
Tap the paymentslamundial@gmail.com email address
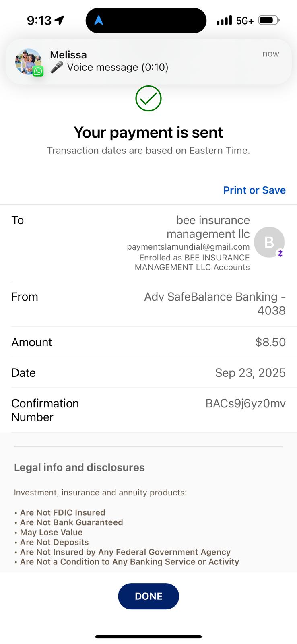188,247
